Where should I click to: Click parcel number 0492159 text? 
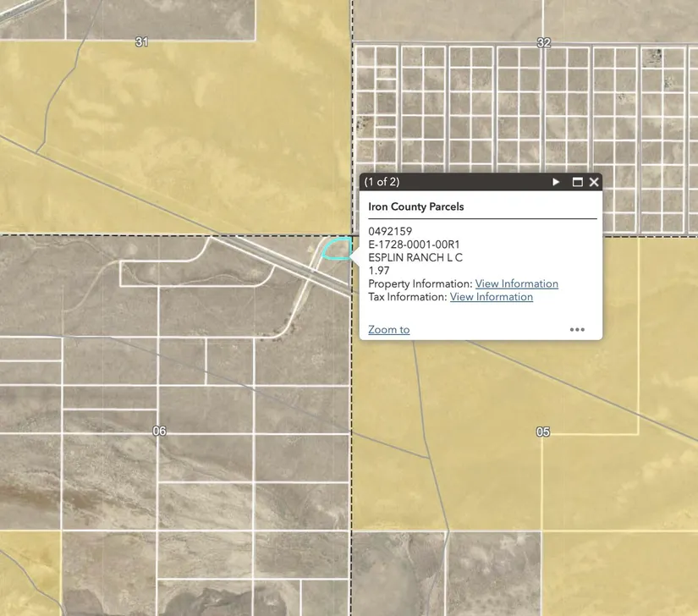[390, 231]
